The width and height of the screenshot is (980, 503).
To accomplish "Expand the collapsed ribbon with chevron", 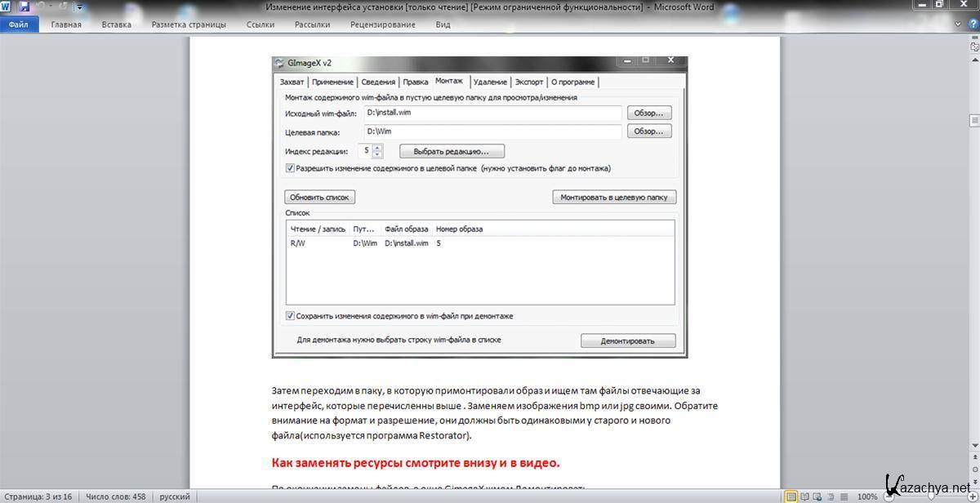I will click(956, 24).
